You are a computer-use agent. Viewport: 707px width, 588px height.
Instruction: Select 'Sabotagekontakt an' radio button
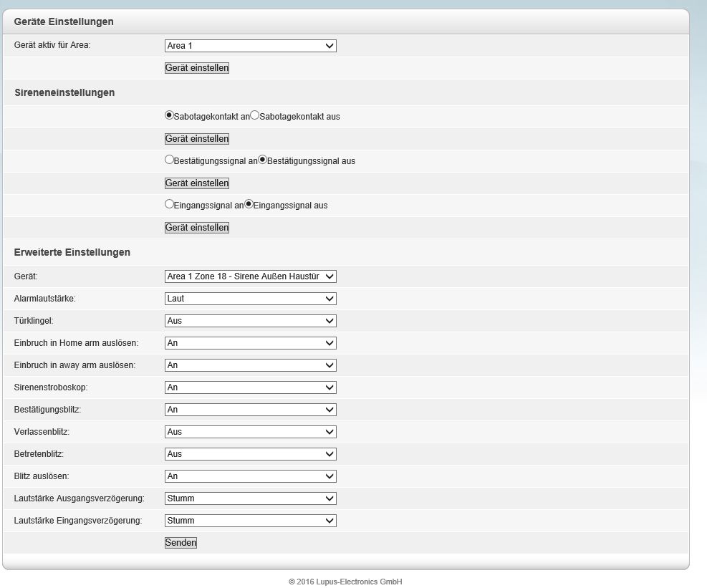[169, 115]
